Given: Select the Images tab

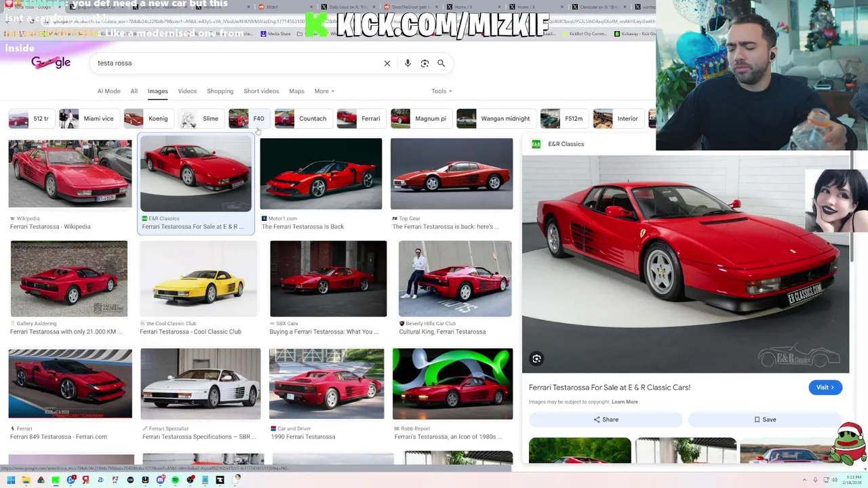Looking at the screenshot, I should [x=157, y=91].
